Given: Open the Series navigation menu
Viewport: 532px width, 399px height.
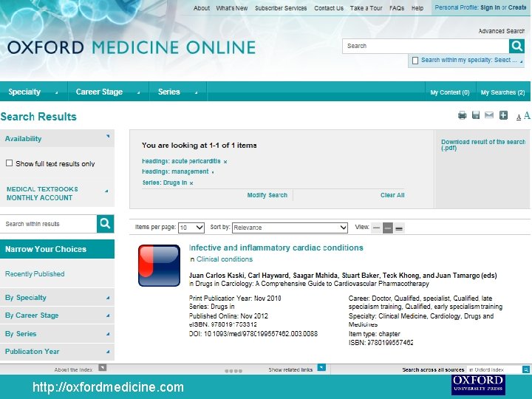Looking at the screenshot, I should tap(178, 92).
